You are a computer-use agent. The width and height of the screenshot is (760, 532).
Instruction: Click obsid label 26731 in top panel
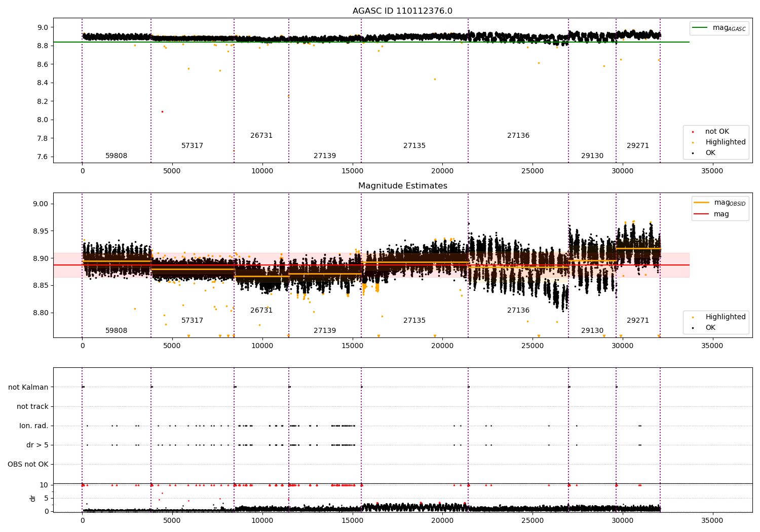click(x=261, y=136)
